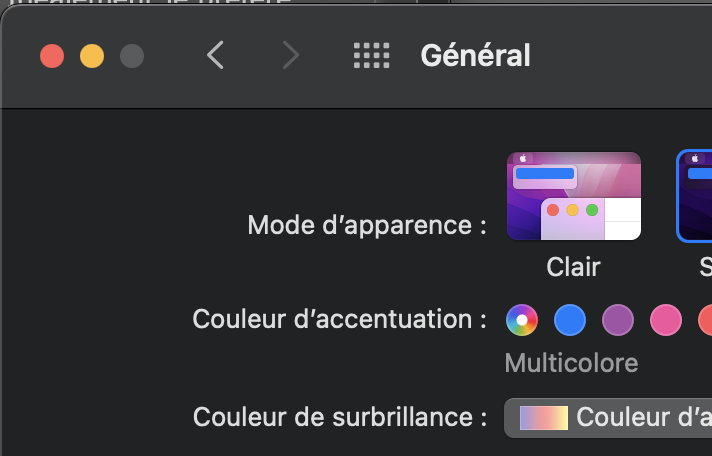712x456 pixels.
Task: Open the Couleur de surbrillance dropdown
Action: click(x=608, y=417)
